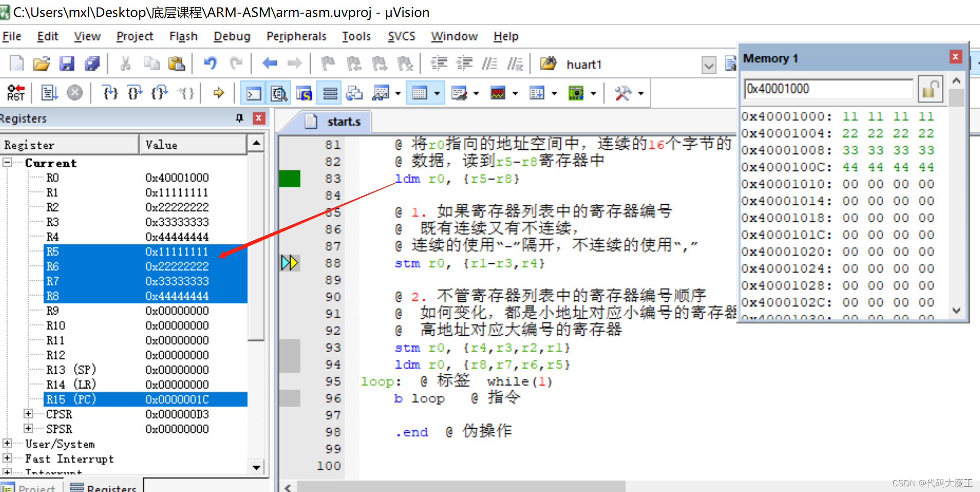Viewport: 980px width, 492px height.
Task: Click the Registers list scroll-down arrow
Action: point(256,467)
